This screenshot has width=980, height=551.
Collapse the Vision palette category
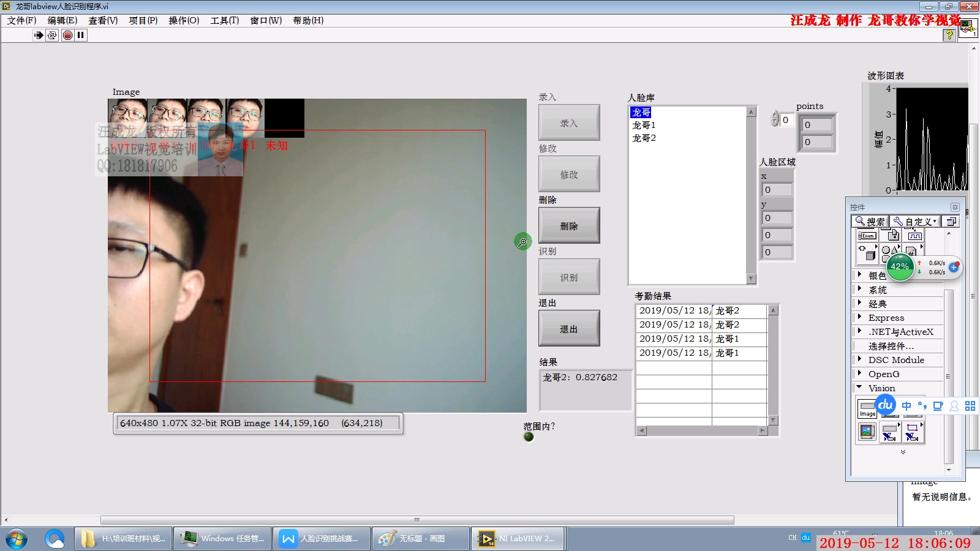(859, 388)
